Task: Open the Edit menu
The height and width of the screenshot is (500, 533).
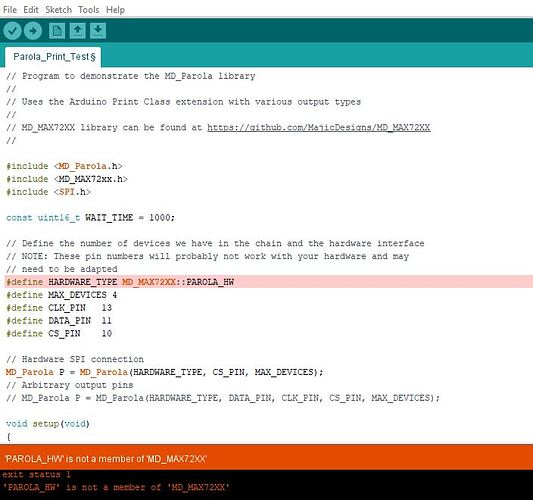Action: pyautogui.click(x=31, y=10)
